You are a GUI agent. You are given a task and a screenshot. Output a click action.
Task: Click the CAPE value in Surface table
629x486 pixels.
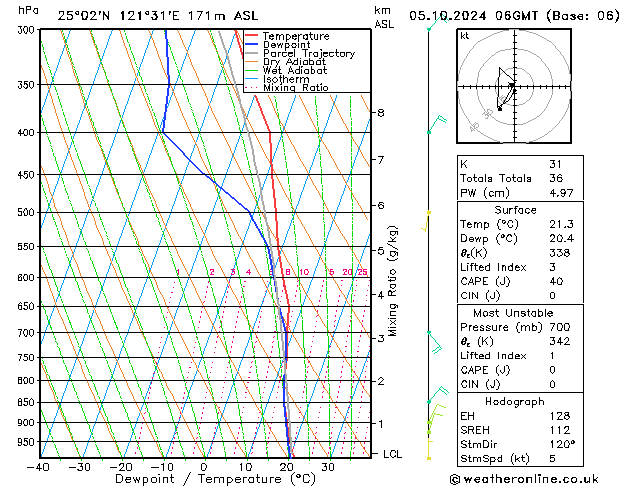(x=556, y=281)
